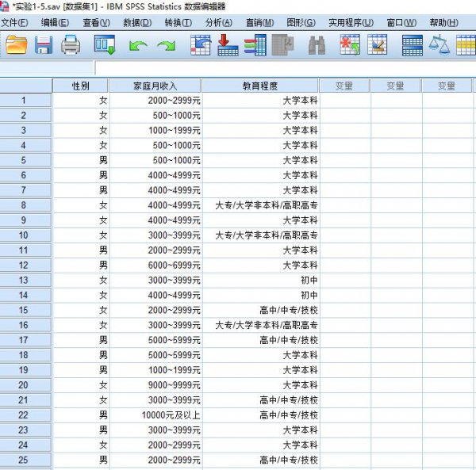Open the 帮助(H) menu

point(443,23)
